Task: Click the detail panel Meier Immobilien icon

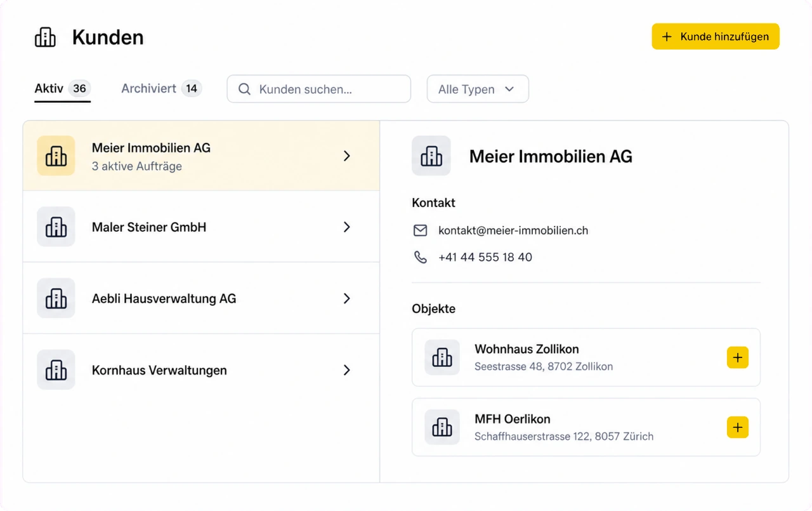Action: (x=431, y=156)
